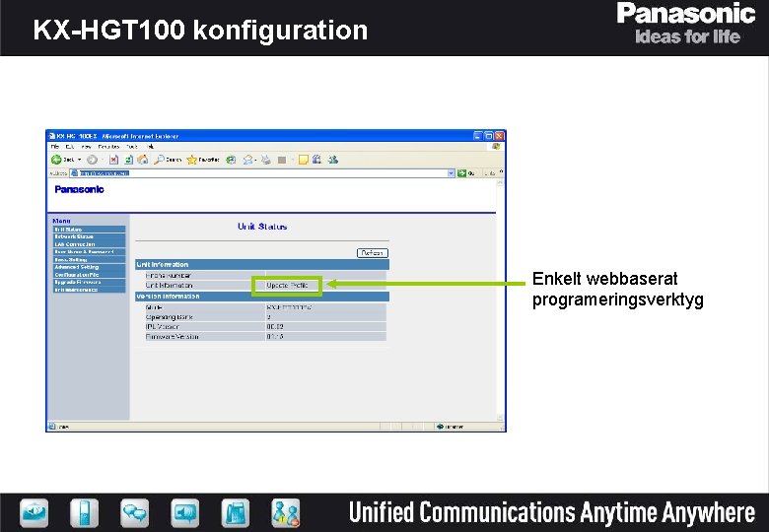Click the Firmware Version row label
The width and height of the screenshot is (769, 532).
pos(173,337)
